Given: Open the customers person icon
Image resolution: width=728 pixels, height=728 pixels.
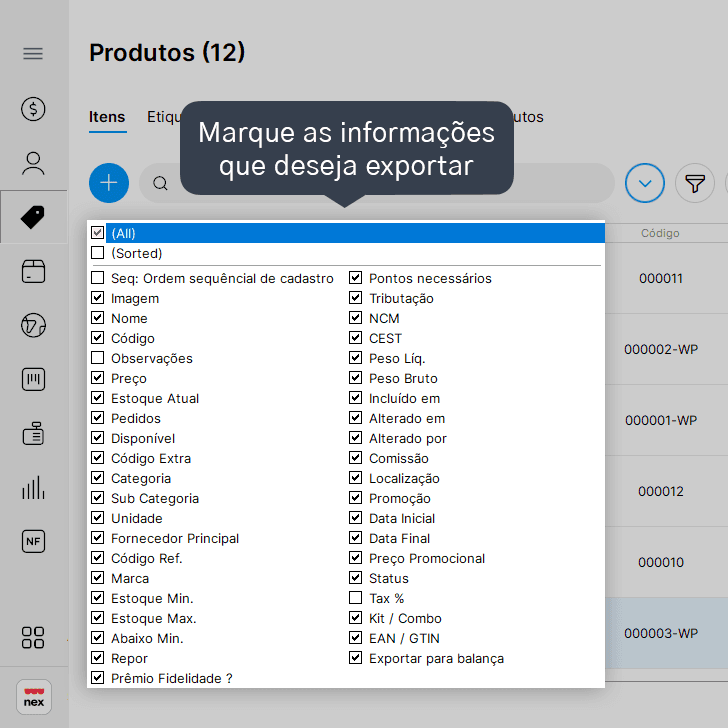Looking at the screenshot, I should tap(33, 163).
